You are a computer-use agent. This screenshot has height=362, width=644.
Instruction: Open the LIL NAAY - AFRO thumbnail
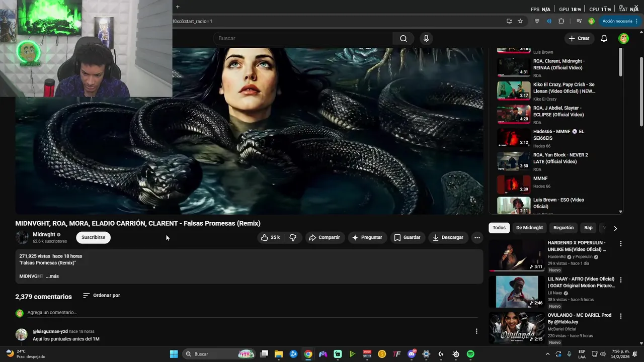(517, 291)
